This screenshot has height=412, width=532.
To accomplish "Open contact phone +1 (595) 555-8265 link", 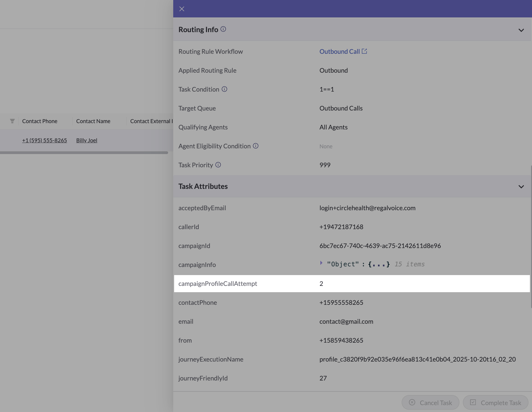I will 44,140.
